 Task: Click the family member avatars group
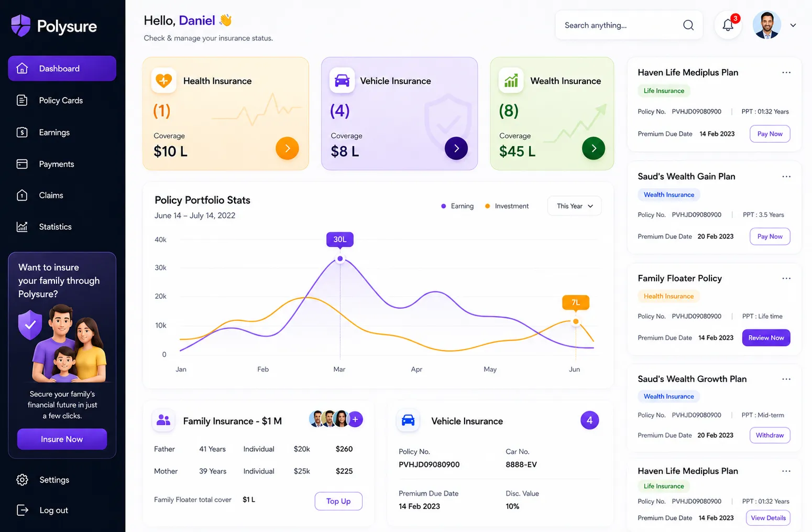click(x=330, y=419)
